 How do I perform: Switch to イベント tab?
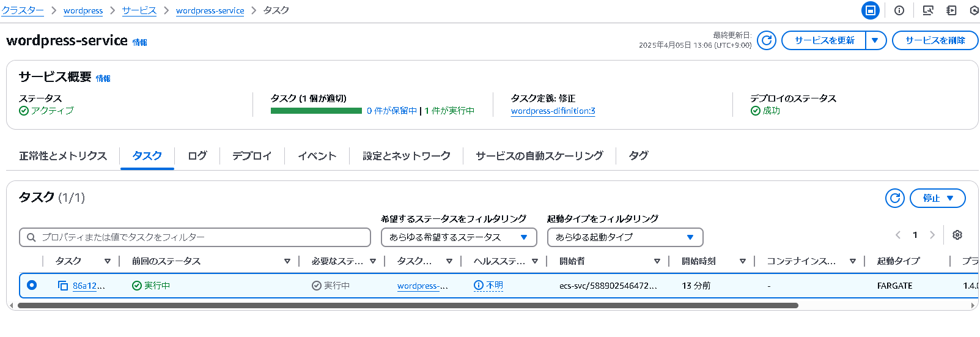pos(317,156)
